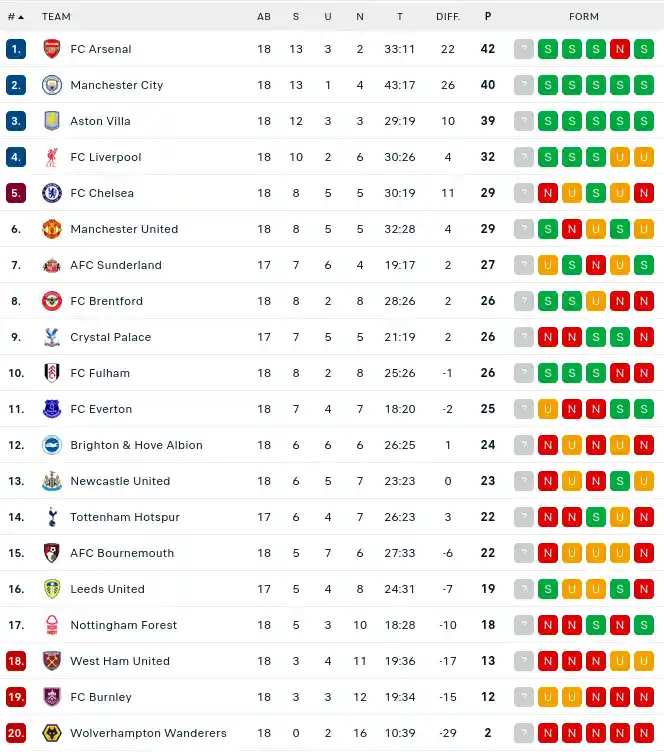
Task: Click the FC Arsenal club crest
Action: 52,49
